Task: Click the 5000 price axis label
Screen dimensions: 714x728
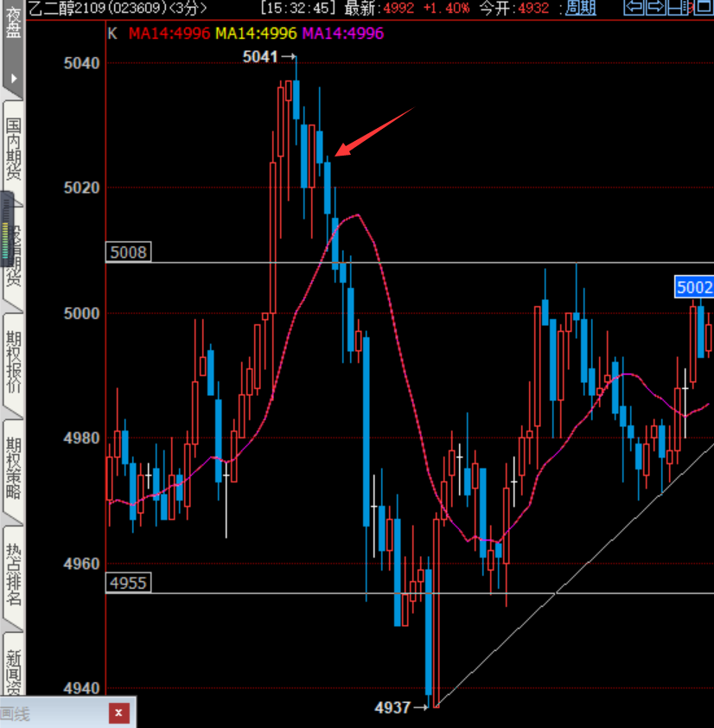Action: point(82,313)
